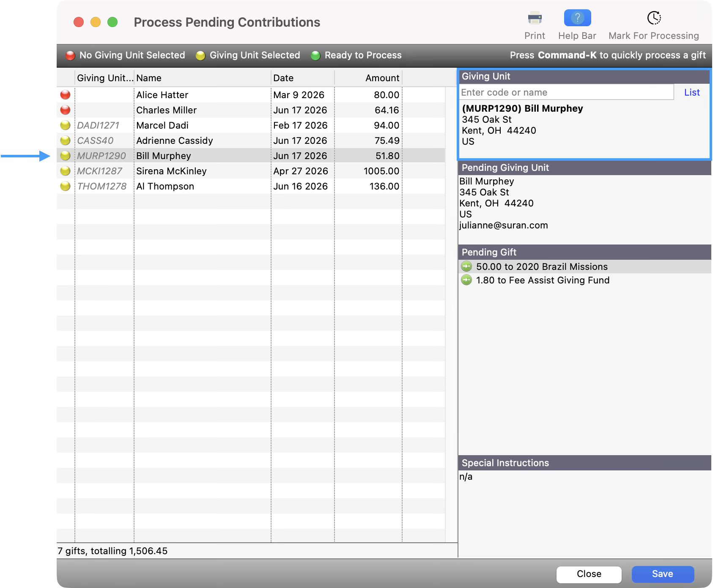Image resolution: width=713 pixels, height=588 pixels.
Task: Click the Giving Unit column header
Action: coord(105,78)
